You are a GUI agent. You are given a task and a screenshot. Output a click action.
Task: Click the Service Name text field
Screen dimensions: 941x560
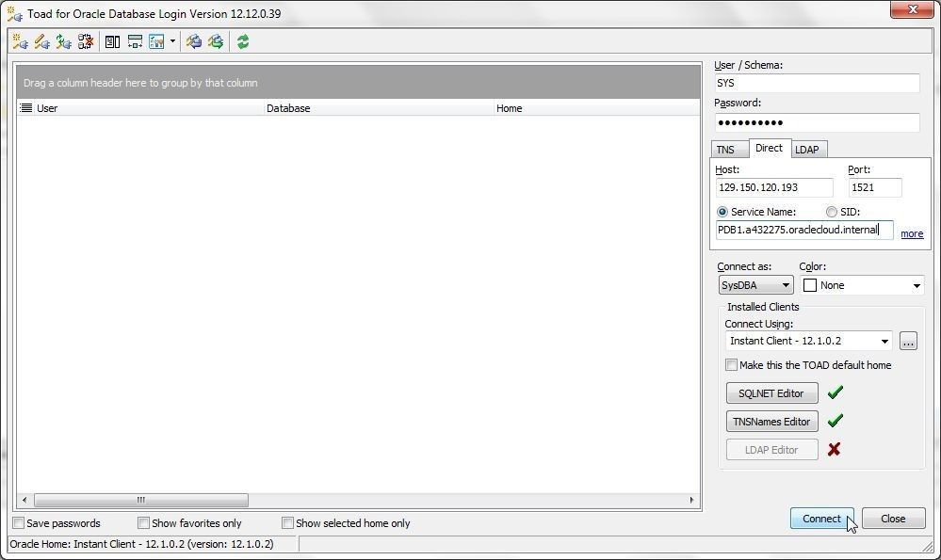[x=804, y=230]
